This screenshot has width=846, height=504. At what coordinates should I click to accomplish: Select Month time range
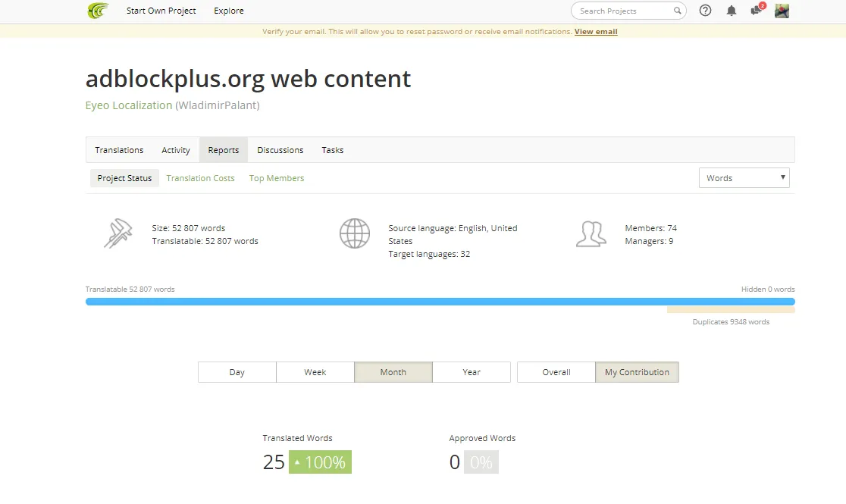coord(393,372)
